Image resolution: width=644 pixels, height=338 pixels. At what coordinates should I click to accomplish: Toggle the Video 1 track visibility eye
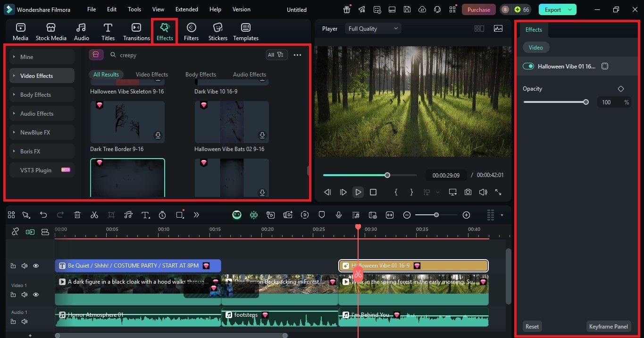click(x=36, y=295)
